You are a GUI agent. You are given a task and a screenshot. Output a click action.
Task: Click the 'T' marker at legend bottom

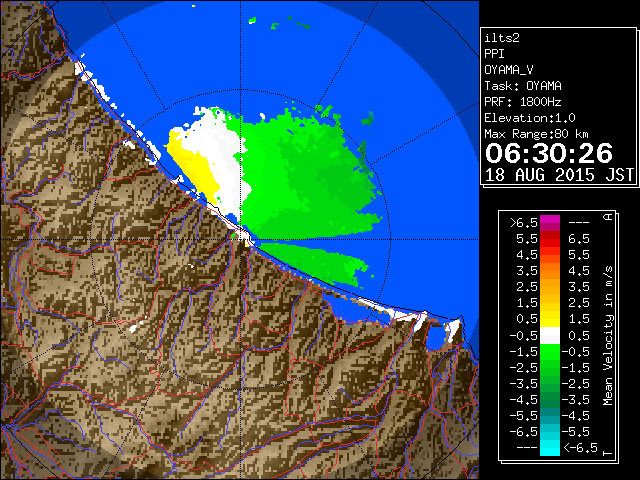(x=608, y=453)
